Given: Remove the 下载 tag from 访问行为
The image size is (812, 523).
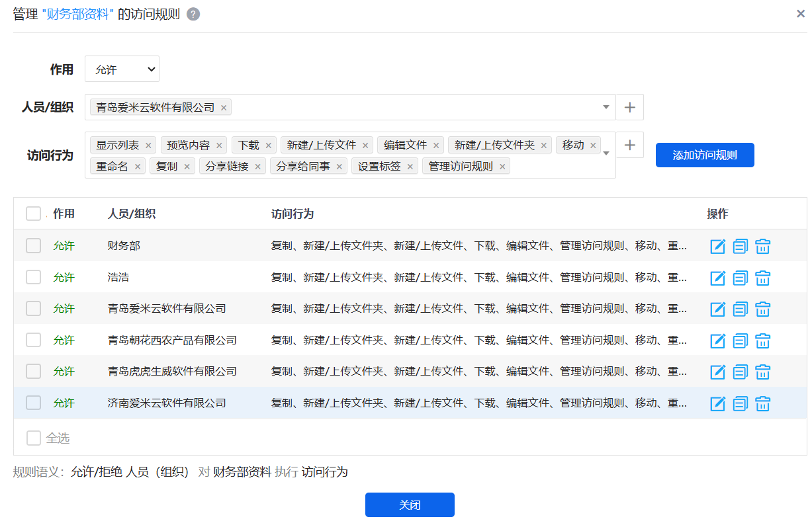Looking at the screenshot, I should [269, 145].
